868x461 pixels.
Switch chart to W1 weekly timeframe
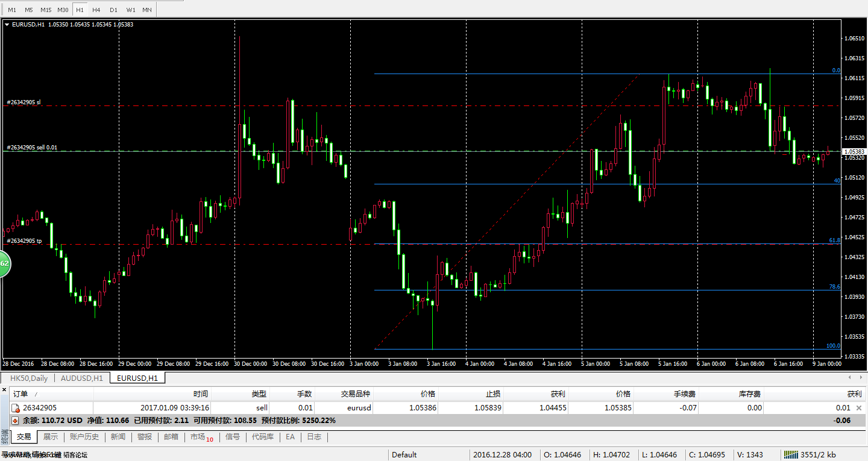pos(130,10)
